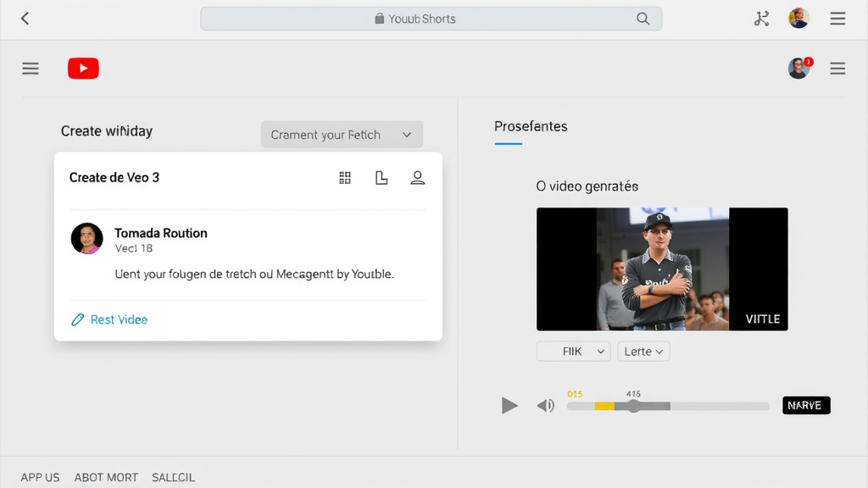The height and width of the screenshot is (488, 868).
Task: Open the Crament your Fetich dropdown
Action: [341, 134]
